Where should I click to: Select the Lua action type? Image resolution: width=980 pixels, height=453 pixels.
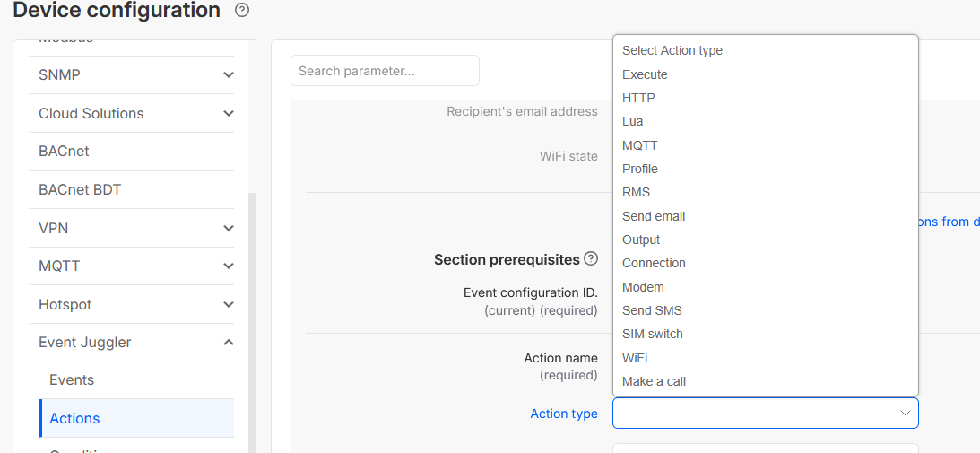(x=633, y=121)
